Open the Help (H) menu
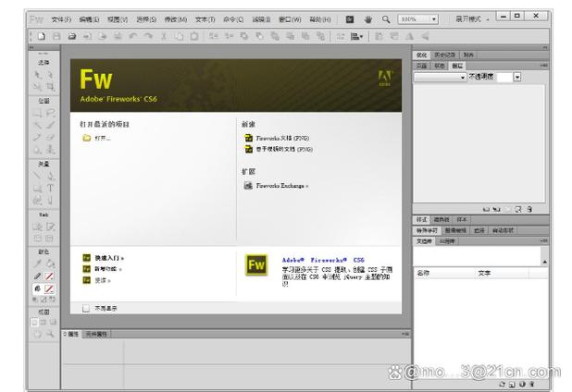572x392 pixels. (x=320, y=19)
